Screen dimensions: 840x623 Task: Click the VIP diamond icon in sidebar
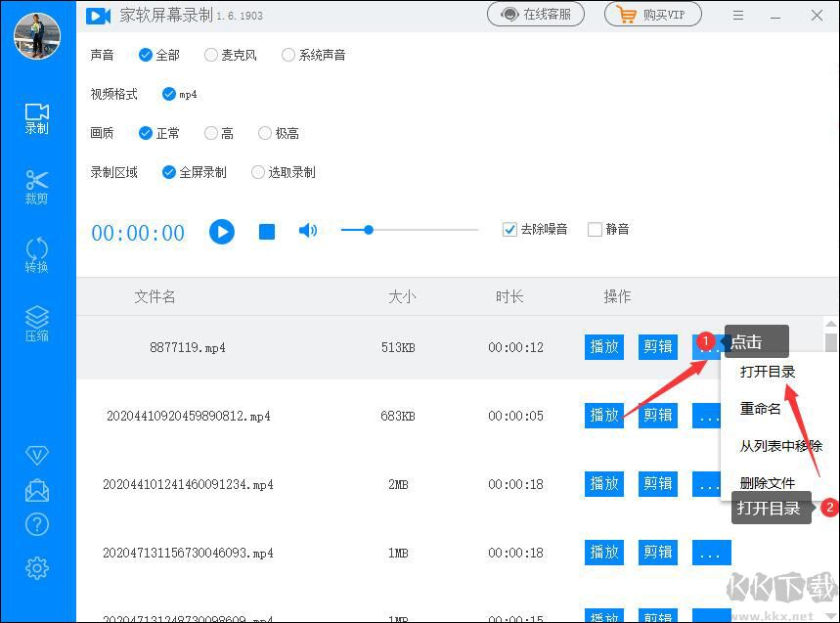point(37,456)
